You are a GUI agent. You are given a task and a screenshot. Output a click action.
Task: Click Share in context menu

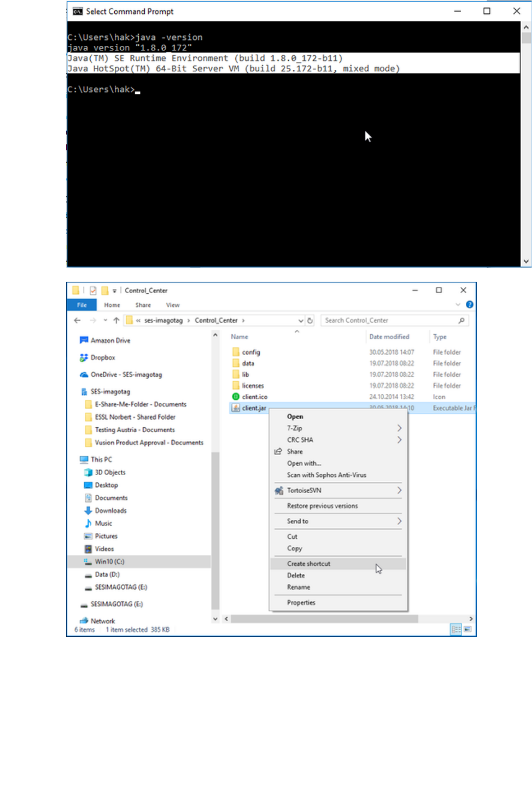[338, 452]
